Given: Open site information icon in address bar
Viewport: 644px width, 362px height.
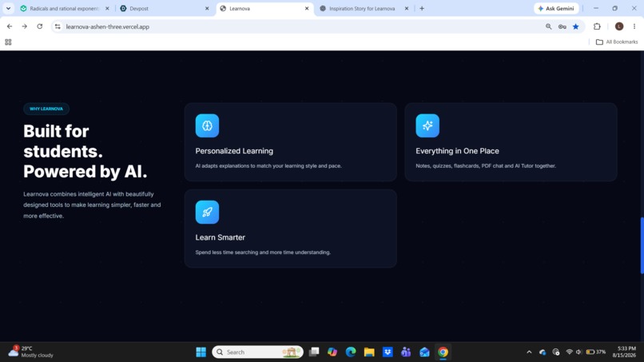Looking at the screenshot, I should (58, 26).
